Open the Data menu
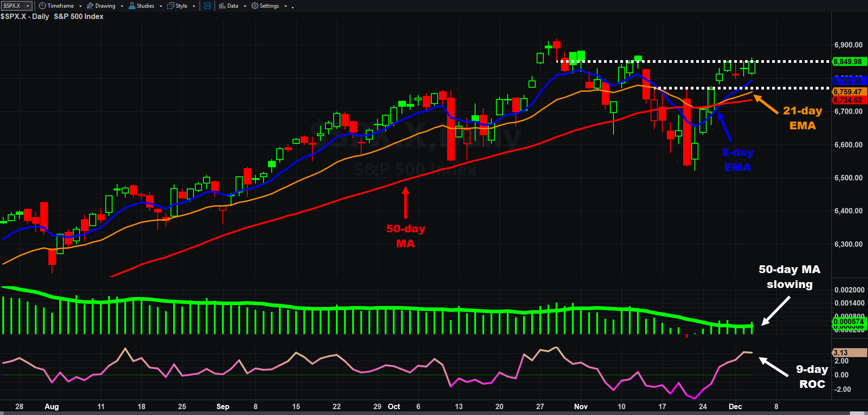 pos(233,6)
